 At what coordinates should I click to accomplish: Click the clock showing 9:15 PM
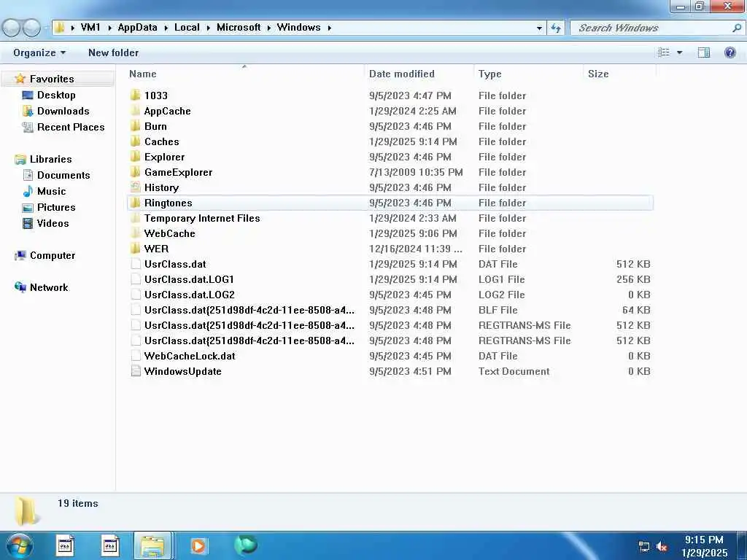pos(704,540)
